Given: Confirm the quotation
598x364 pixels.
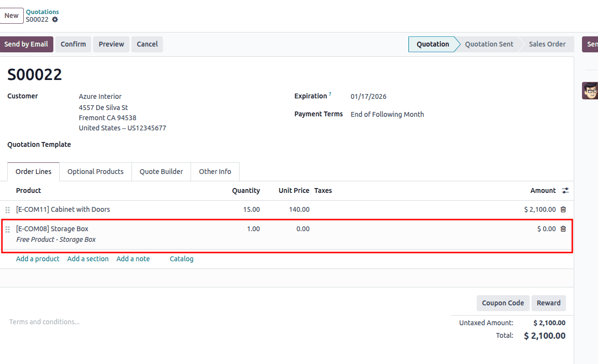Looking at the screenshot, I should 73,44.
